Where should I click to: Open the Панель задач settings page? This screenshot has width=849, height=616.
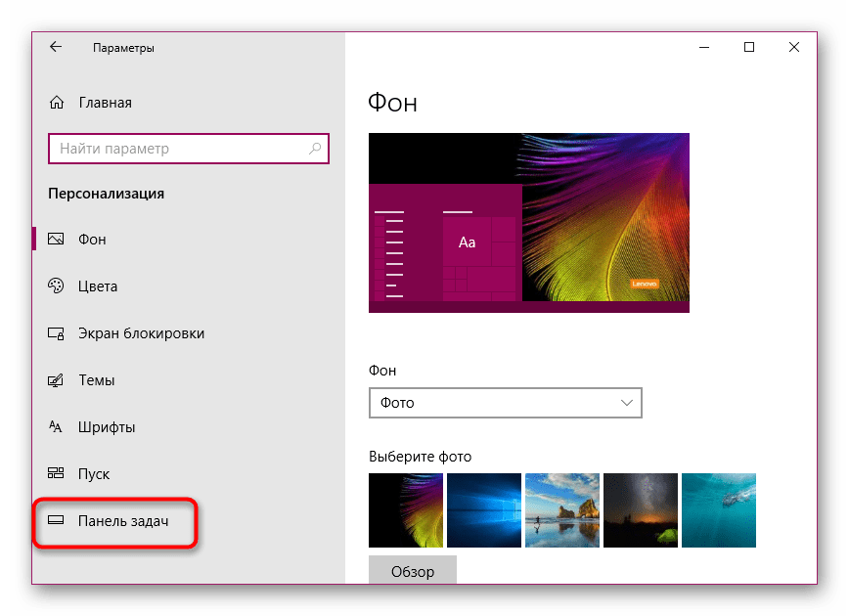pos(123,521)
